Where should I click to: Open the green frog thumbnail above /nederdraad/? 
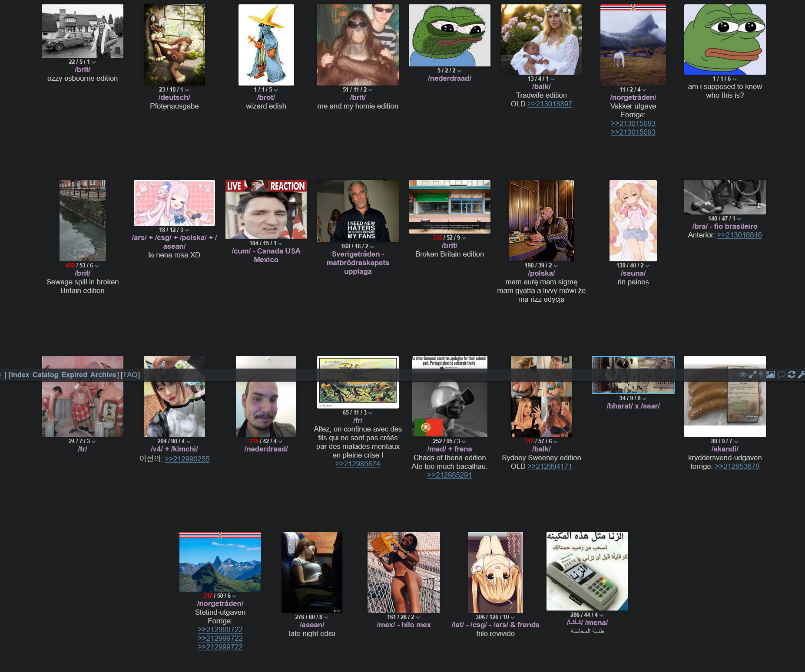pyautogui.click(x=449, y=35)
